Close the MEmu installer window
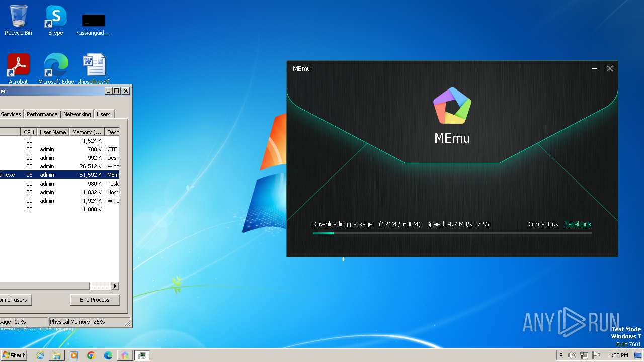 (610, 69)
